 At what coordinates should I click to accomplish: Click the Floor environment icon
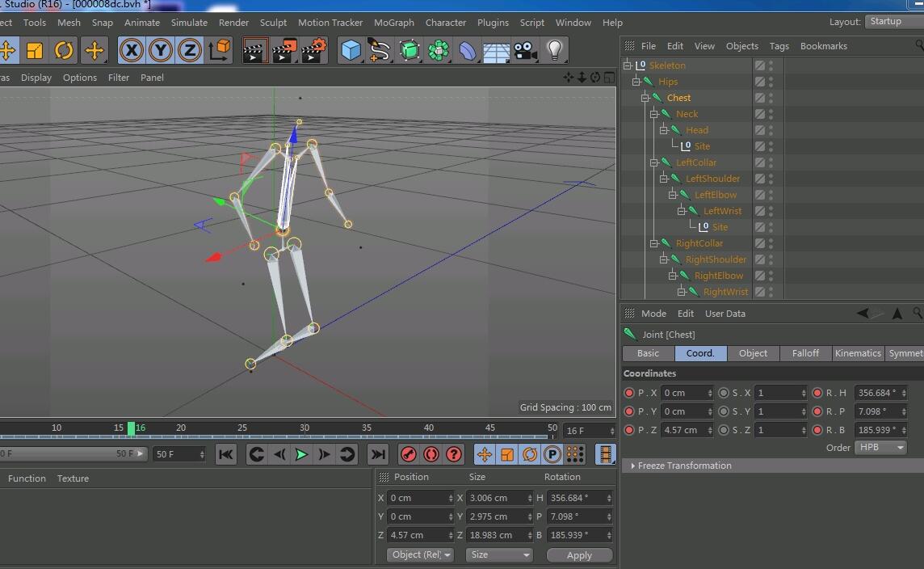point(496,51)
